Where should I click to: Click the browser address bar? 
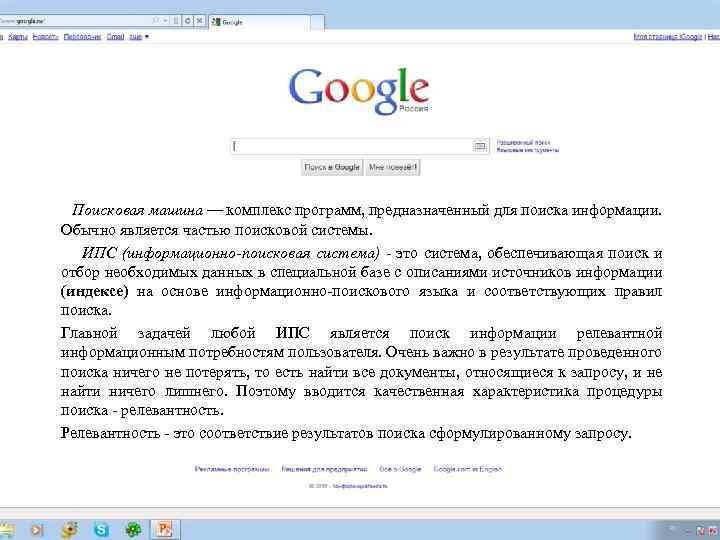(78, 21)
